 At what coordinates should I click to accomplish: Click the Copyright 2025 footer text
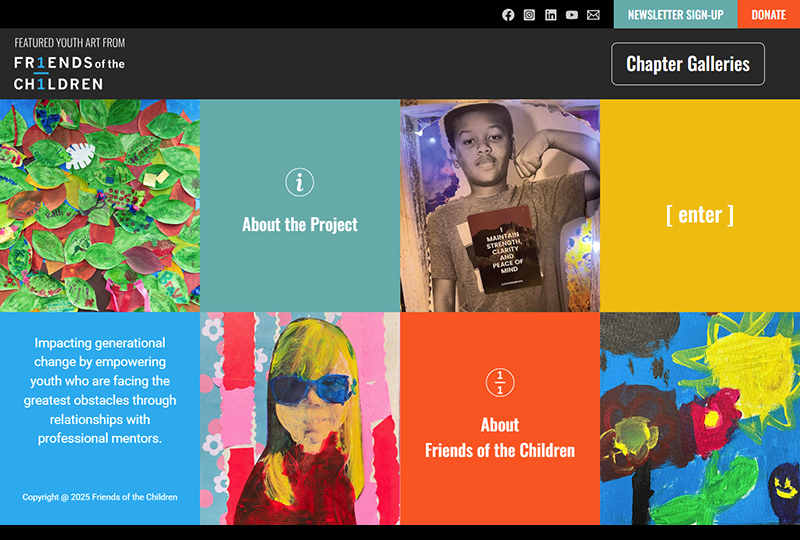[x=100, y=497]
